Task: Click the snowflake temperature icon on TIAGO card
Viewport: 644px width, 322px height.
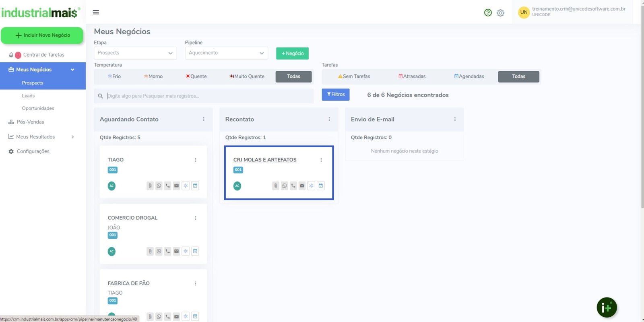Action: [186, 186]
